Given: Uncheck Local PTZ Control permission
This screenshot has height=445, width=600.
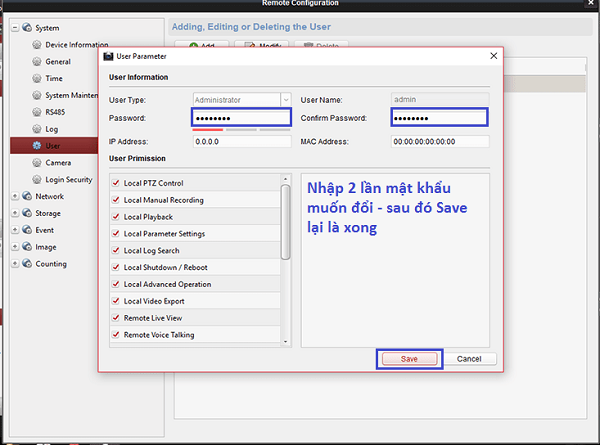Looking at the screenshot, I should point(116,184).
